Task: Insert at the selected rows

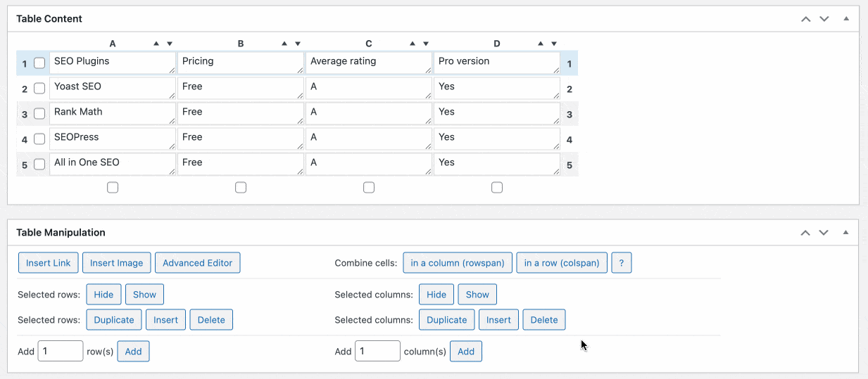Action: (166, 320)
